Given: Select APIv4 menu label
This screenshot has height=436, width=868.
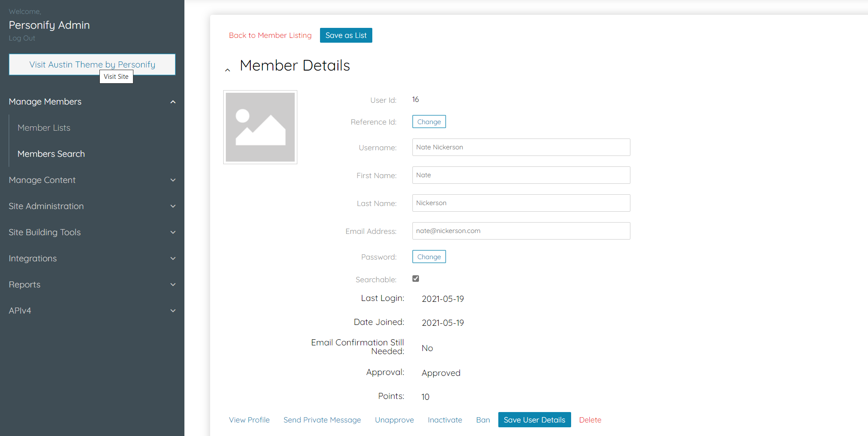Looking at the screenshot, I should pos(20,311).
